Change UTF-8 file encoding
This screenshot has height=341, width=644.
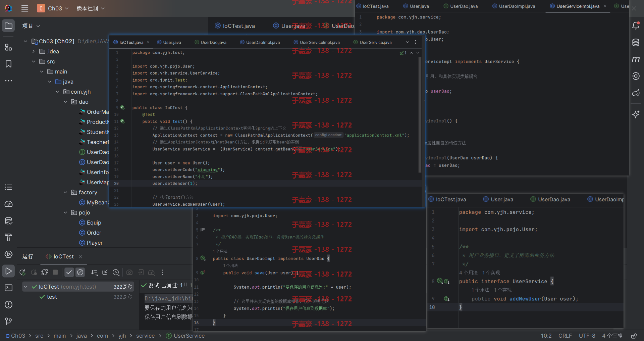[587, 336]
